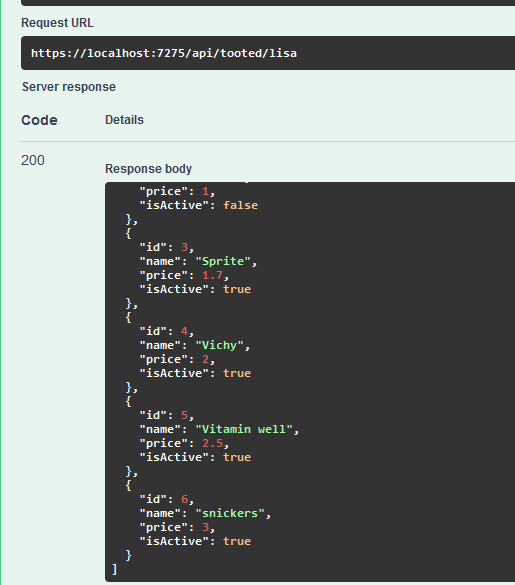
Task: Click the closing square bracket of the JSON array
Action: [x=114, y=569]
